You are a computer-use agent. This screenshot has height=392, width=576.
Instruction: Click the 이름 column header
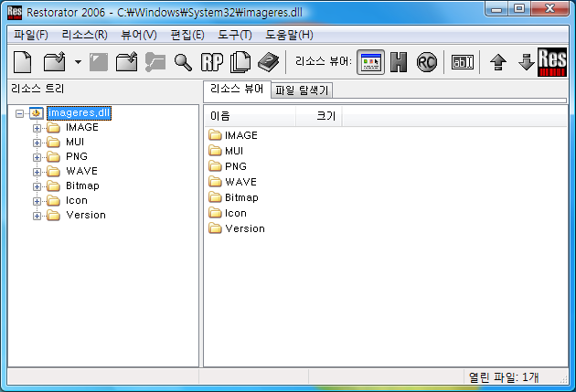coord(250,116)
